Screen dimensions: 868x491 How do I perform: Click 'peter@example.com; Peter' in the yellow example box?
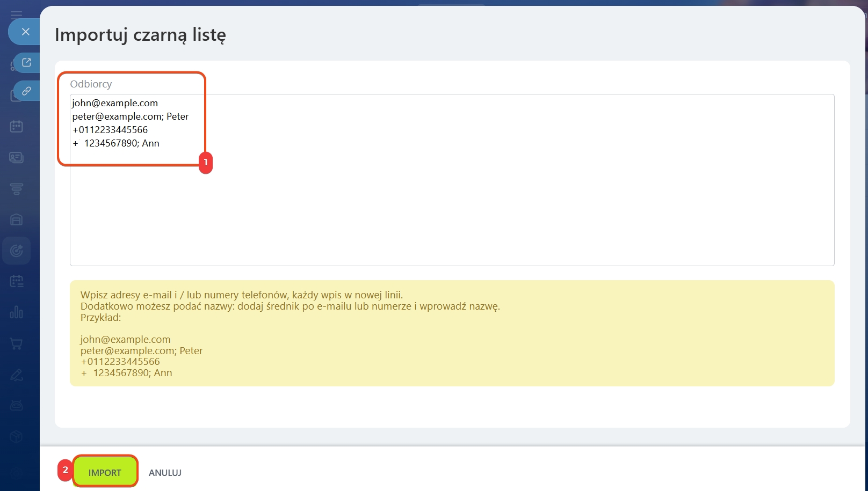point(142,351)
